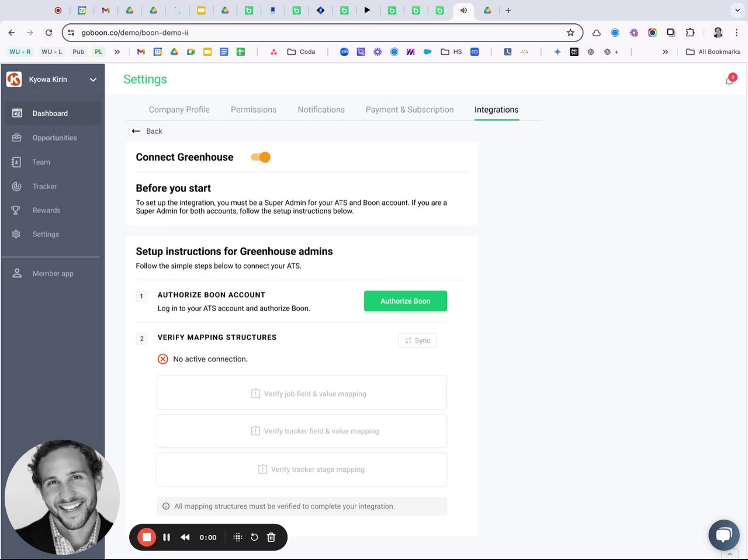
Task: Expand the Kyowa Kirin company dropdown
Action: click(x=93, y=79)
